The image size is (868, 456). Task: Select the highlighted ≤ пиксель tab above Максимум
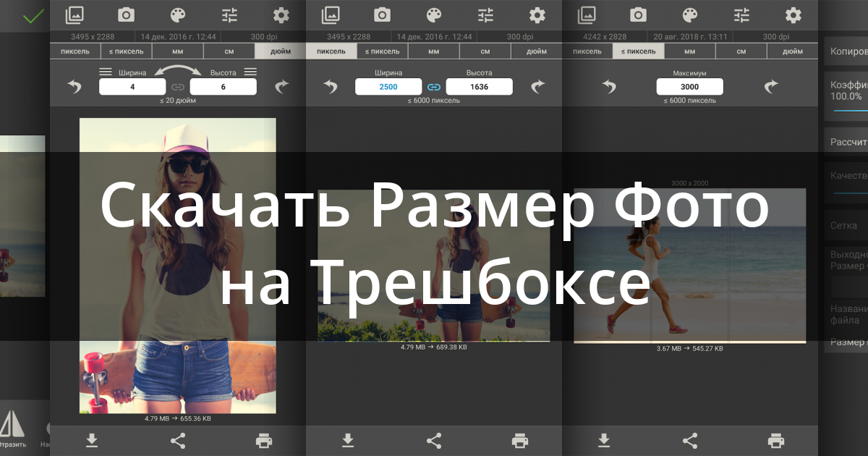[x=639, y=51]
